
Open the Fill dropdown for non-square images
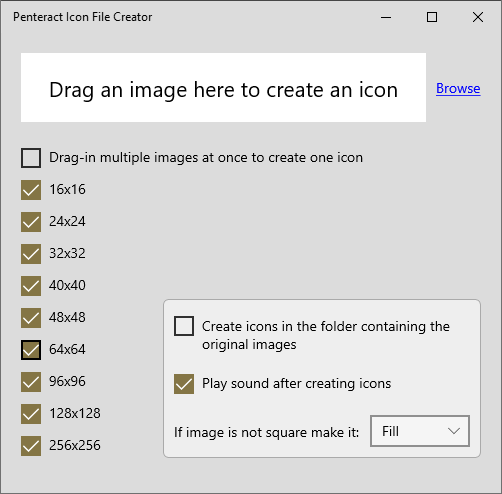(420, 431)
